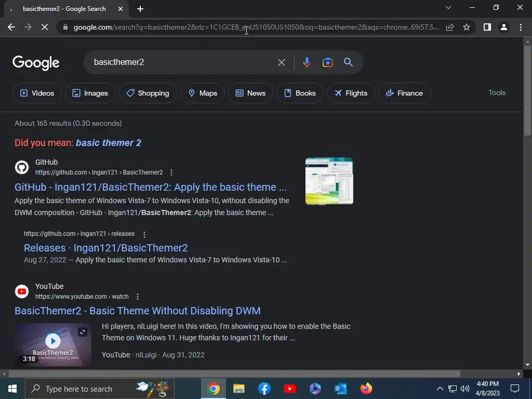
Task: Switch to Maps results
Action: pos(203,93)
